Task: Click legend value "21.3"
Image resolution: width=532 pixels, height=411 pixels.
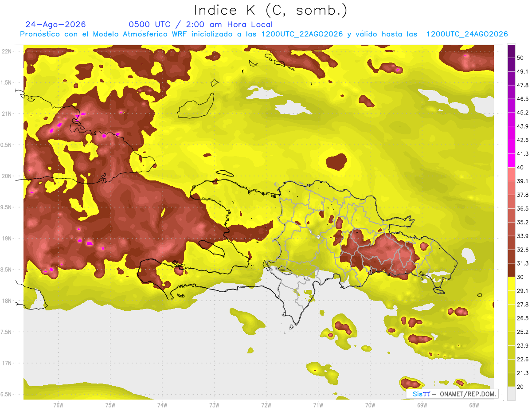Action: [523, 373]
